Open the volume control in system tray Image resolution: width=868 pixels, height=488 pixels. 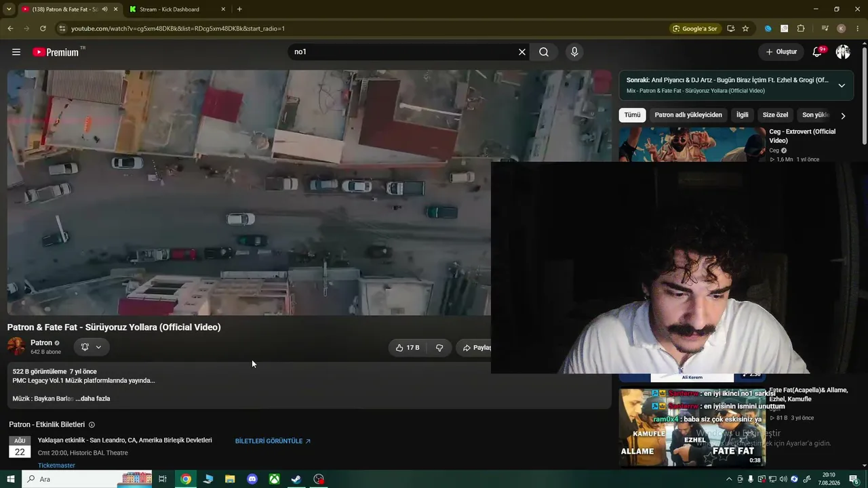783,479
